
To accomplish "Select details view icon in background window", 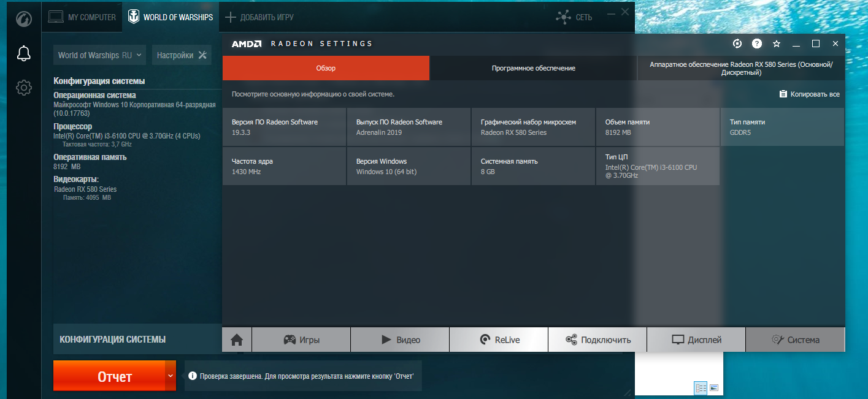I will [x=701, y=388].
